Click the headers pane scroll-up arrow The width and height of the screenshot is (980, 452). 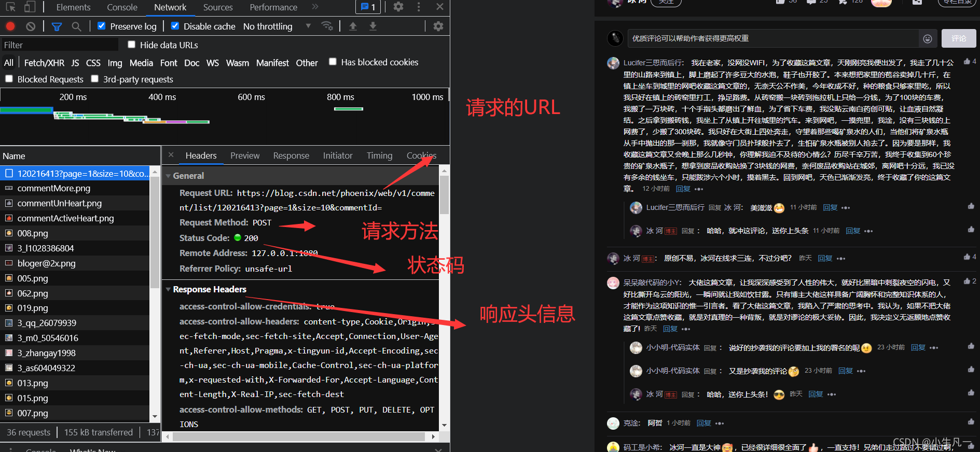click(x=444, y=170)
